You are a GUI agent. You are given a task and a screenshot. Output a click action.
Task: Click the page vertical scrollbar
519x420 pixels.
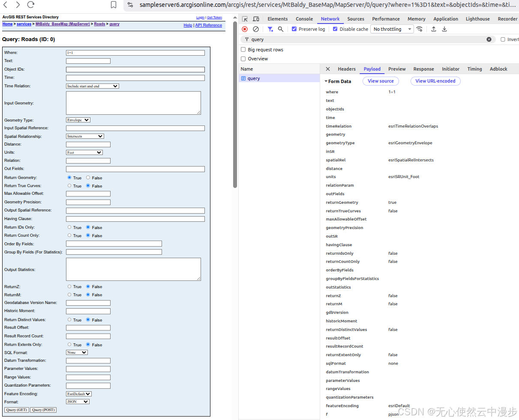point(235,104)
